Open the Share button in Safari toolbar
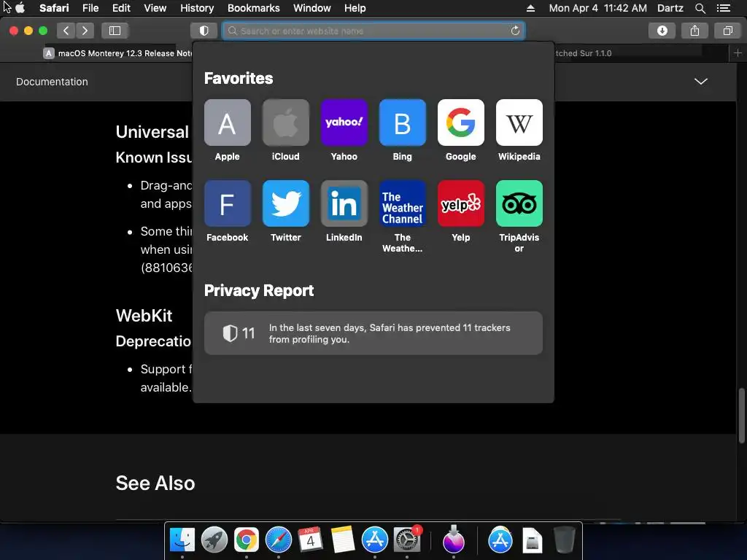Image resolution: width=747 pixels, height=560 pixels. (694, 31)
